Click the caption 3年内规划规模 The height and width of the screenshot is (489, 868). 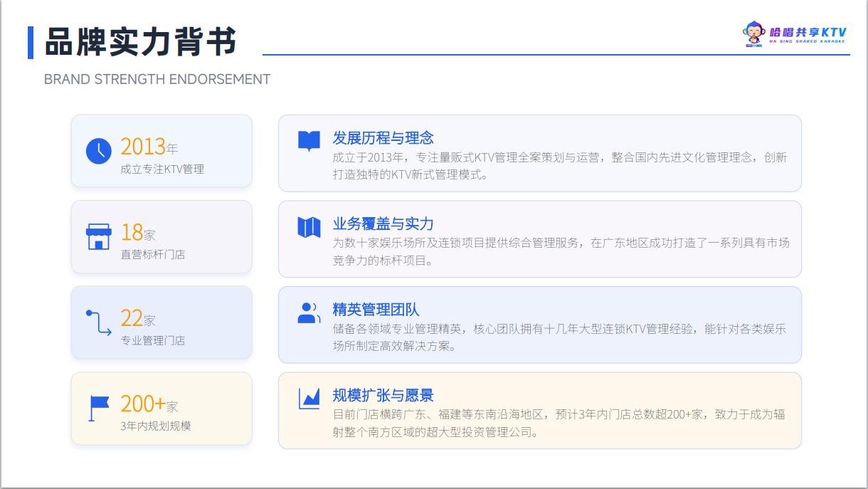point(156,426)
